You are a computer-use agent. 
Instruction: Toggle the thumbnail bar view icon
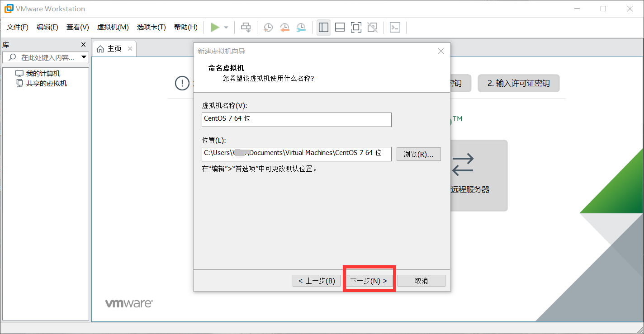click(340, 28)
